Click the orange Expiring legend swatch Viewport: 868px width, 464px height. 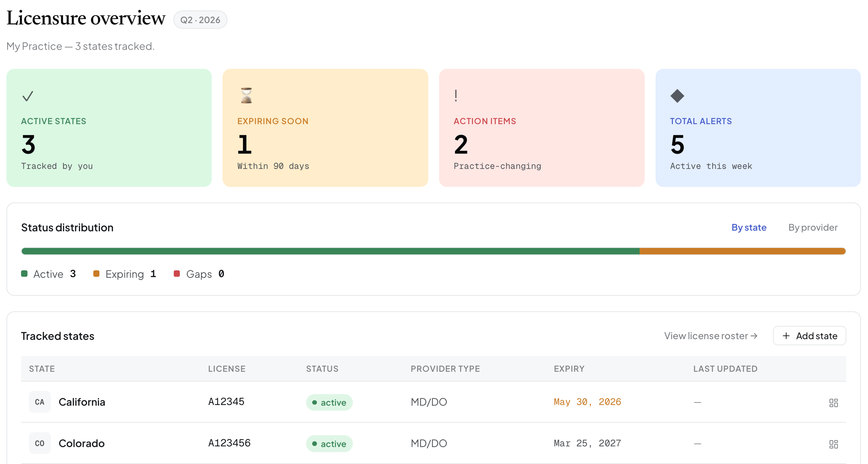click(96, 274)
